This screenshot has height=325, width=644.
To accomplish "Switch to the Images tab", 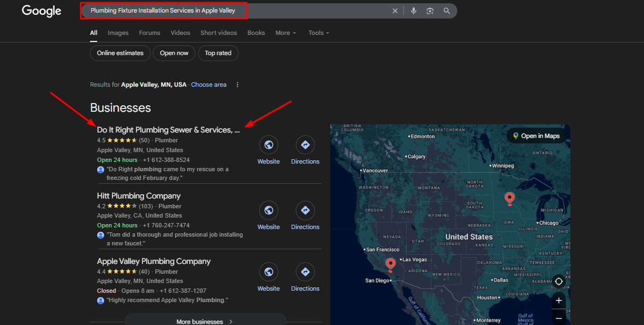I will tap(118, 33).
